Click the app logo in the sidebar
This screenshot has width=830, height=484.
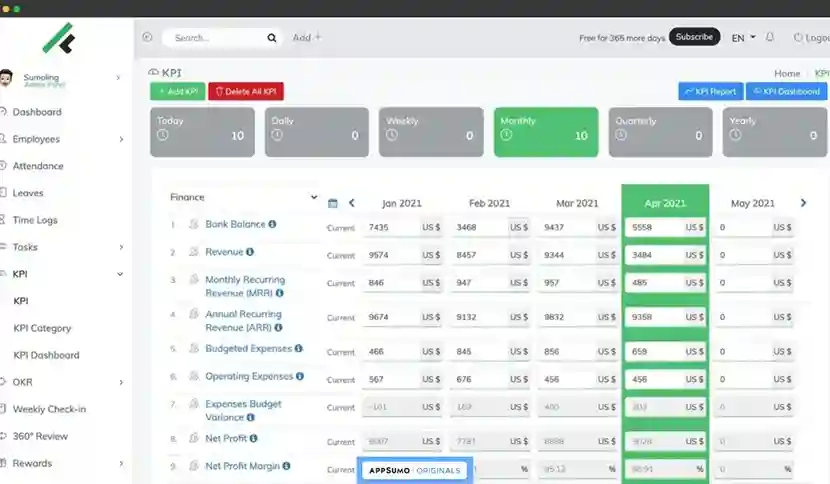tap(59, 38)
